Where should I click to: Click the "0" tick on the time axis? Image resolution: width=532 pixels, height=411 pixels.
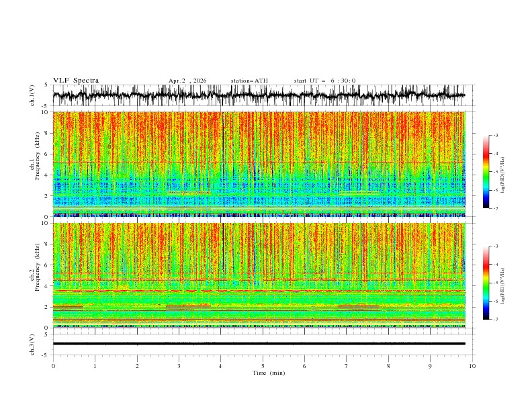coord(53,366)
